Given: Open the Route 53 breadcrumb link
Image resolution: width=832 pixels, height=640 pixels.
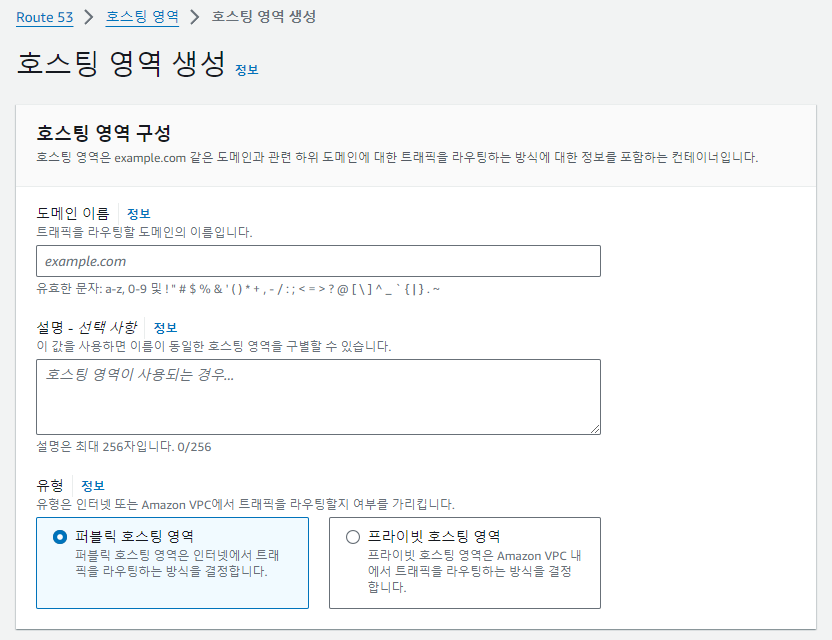Looking at the screenshot, I should (x=45, y=17).
